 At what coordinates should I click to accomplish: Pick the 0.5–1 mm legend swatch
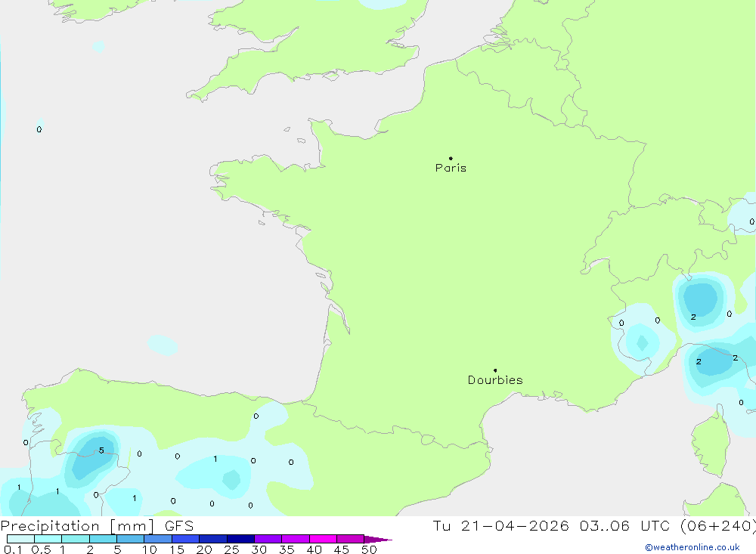click(x=48, y=539)
